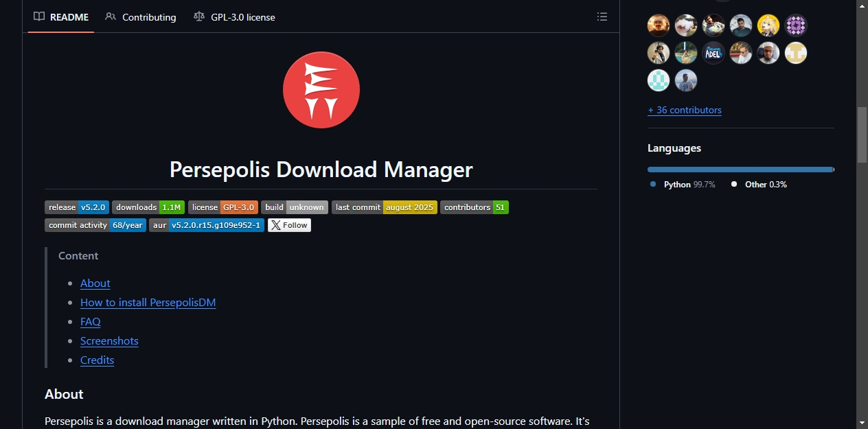Jump to About in the contents list

[x=95, y=283]
